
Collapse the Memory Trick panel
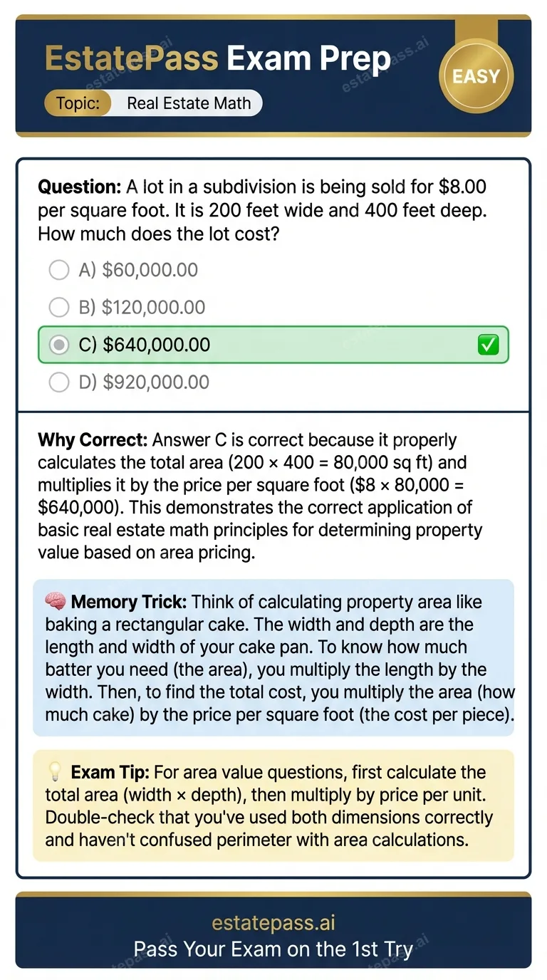273,657
